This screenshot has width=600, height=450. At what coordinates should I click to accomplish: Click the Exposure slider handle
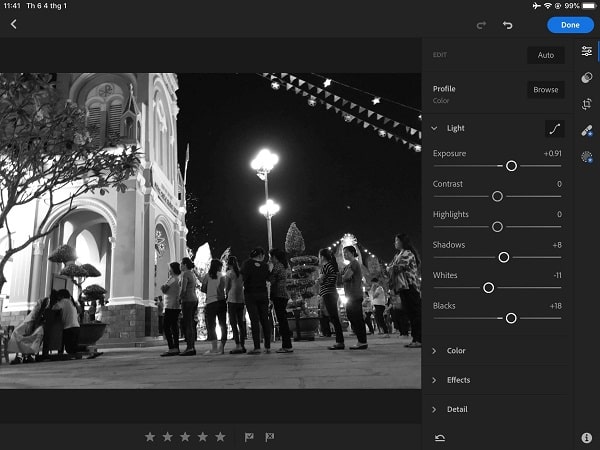[511, 166]
